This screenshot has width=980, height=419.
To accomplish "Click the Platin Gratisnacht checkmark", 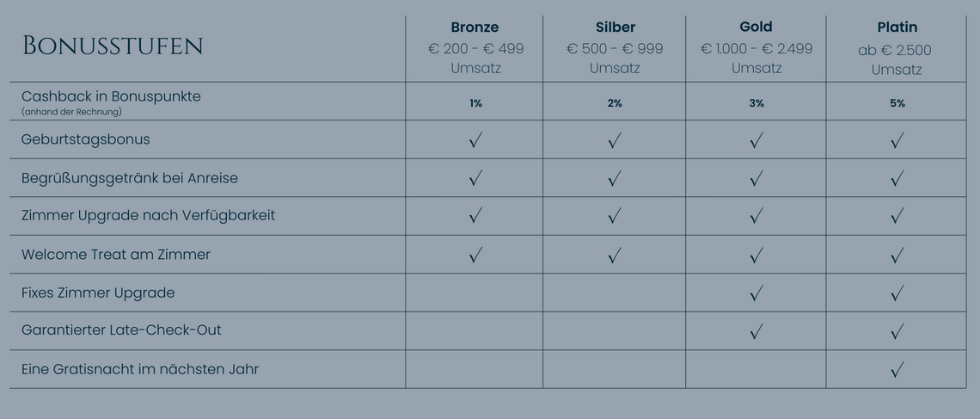I will (897, 370).
